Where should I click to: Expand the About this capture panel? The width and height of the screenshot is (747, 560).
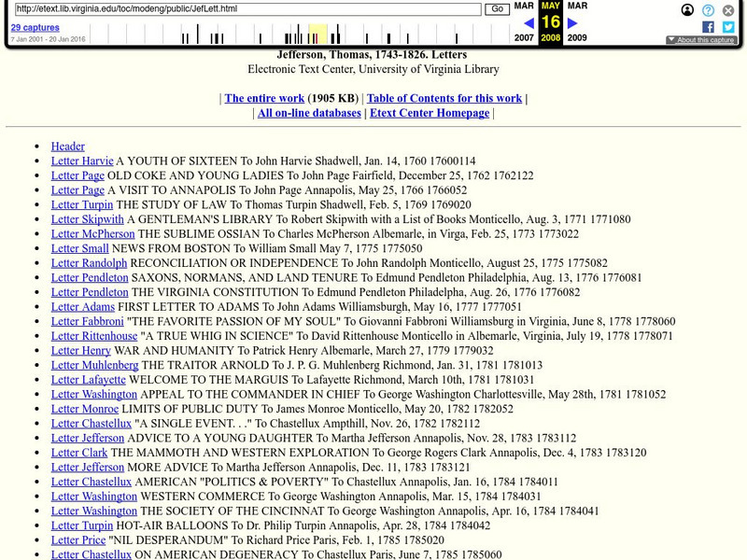coord(701,40)
